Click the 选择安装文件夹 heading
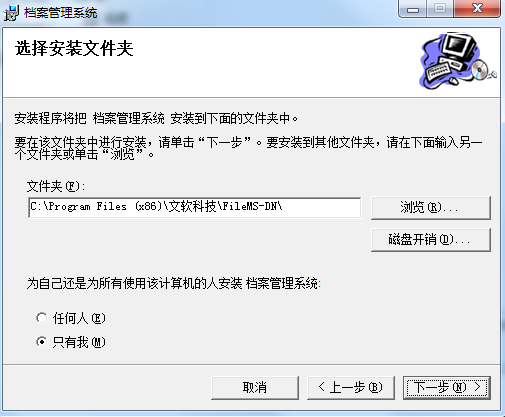The width and height of the screenshot is (505, 417). pos(74,49)
